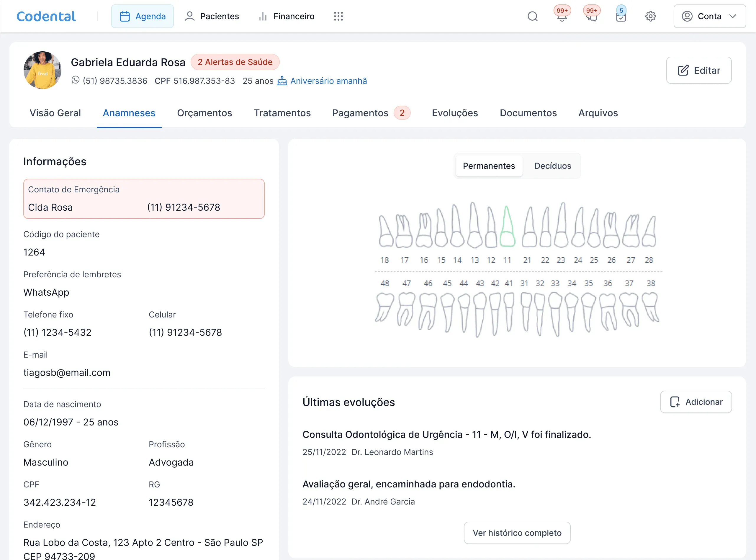The width and height of the screenshot is (756, 560).
Task: Open the Financeiro navigation item
Action: pyautogui.click(x=287, y=16)
